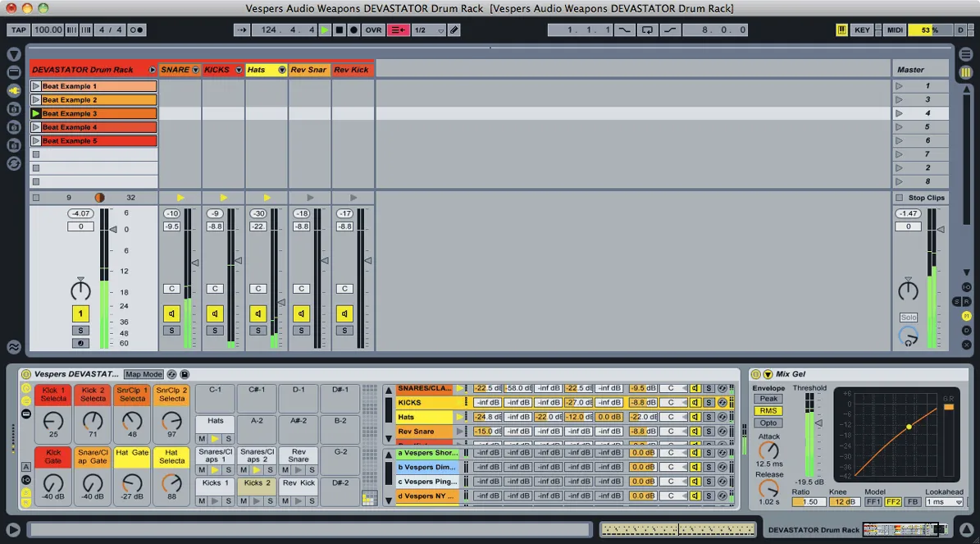Solo the Rev Snare drum pad
Viewport: 980px width, 544px height.
pyautogui.click(x=312, y=469)
